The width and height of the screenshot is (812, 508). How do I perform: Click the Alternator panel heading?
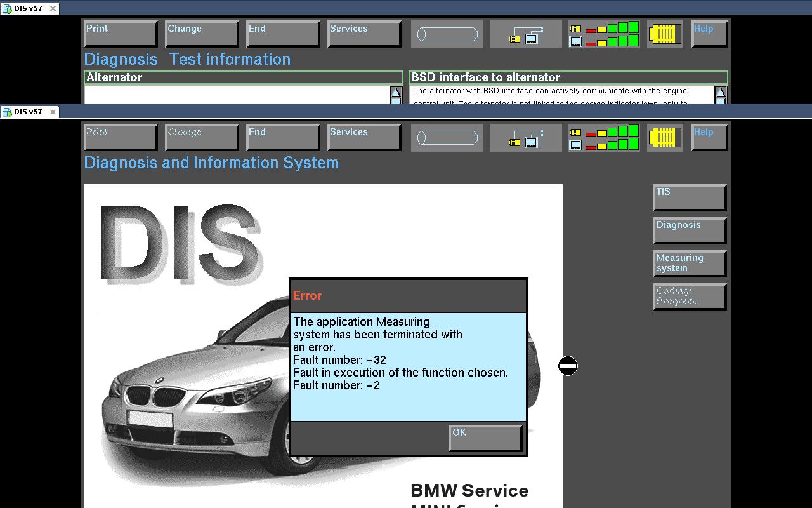point(244,77)
